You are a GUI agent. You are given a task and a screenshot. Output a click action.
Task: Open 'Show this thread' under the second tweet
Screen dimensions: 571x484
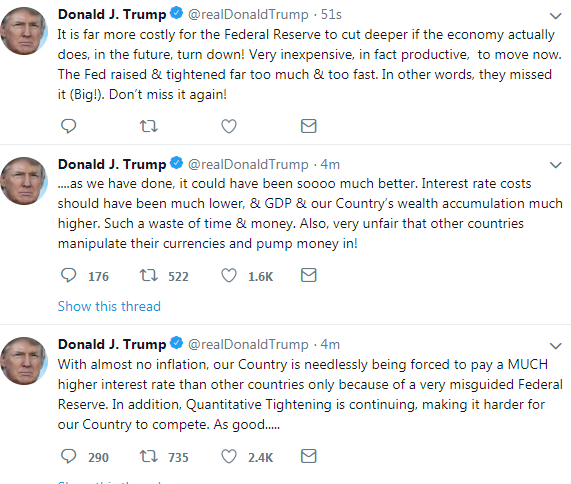[x=109, y=306]
